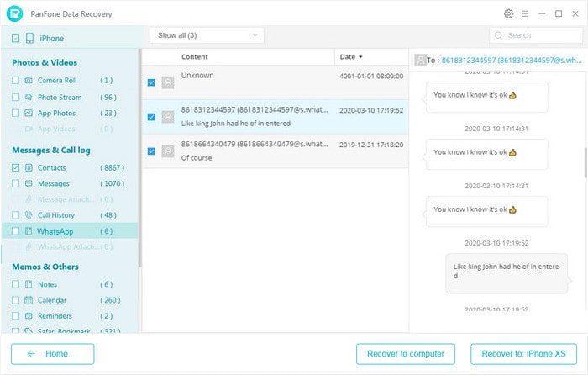
Task: Uncheck the Contacts checkbox
Action: (x=15, y=168)
